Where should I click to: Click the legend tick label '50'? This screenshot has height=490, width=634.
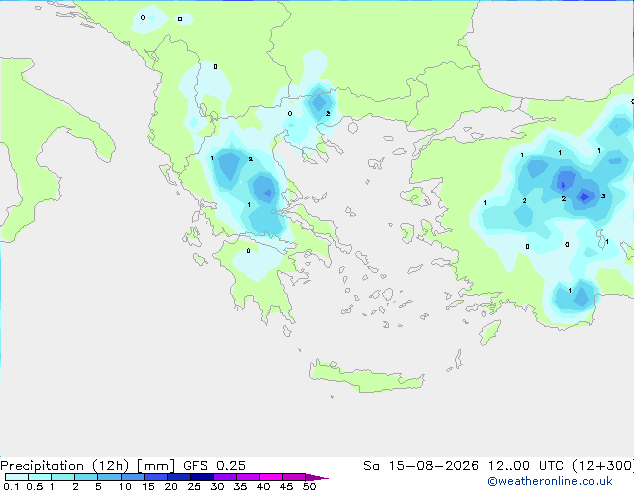(309, 486)
